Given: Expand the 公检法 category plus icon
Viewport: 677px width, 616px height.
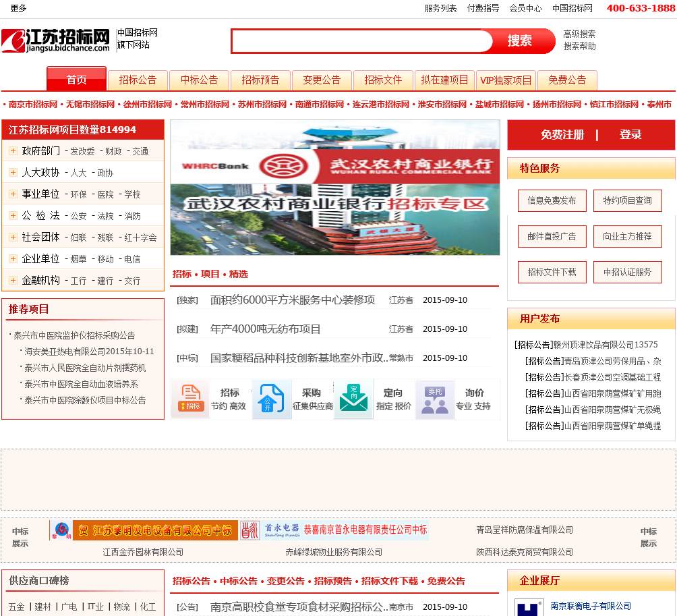Looking at the screenshot, I should [x=13, y=215].
